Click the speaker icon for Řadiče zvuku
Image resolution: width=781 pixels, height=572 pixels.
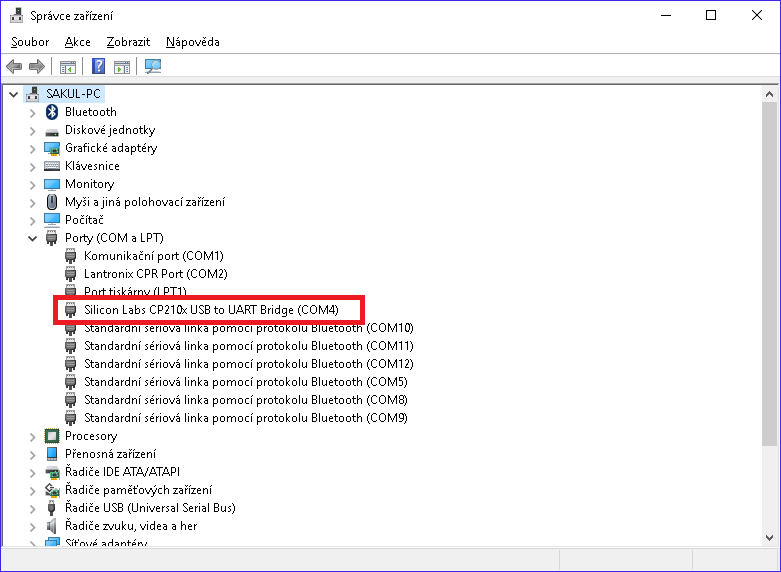click(51, 526)
